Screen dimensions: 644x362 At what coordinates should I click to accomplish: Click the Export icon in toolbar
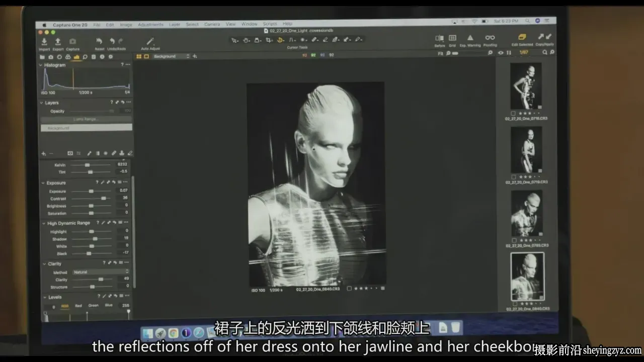click(58, 42)
